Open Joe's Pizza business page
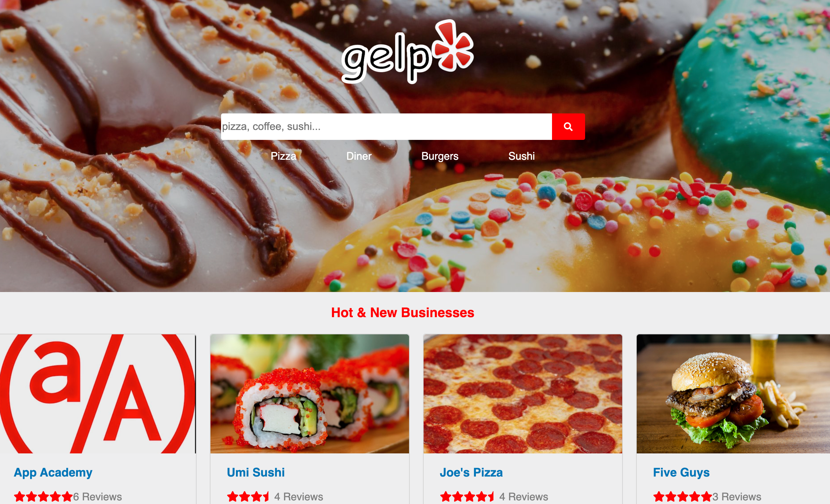This screenshot has width=830, height=504. tap(471, 473)
